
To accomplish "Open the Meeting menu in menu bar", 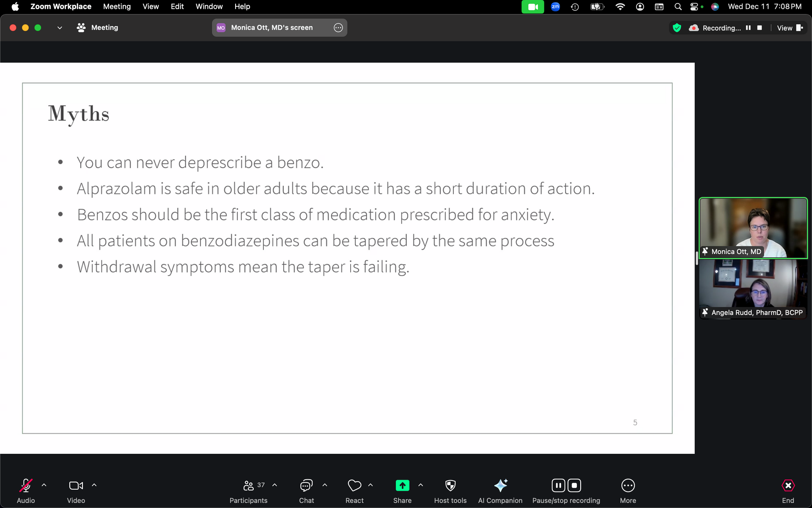I will point(117,6).
